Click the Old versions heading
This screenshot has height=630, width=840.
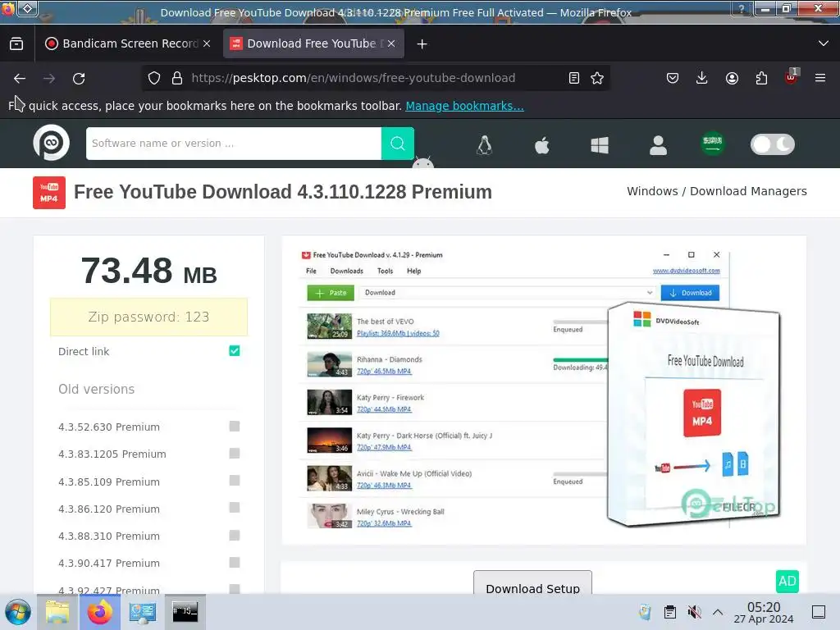pos(97,389)
